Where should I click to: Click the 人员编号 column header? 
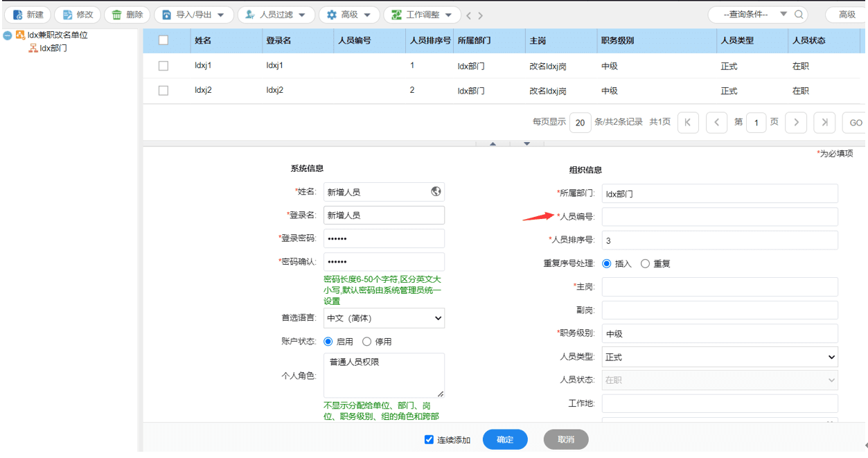[355, 41]
